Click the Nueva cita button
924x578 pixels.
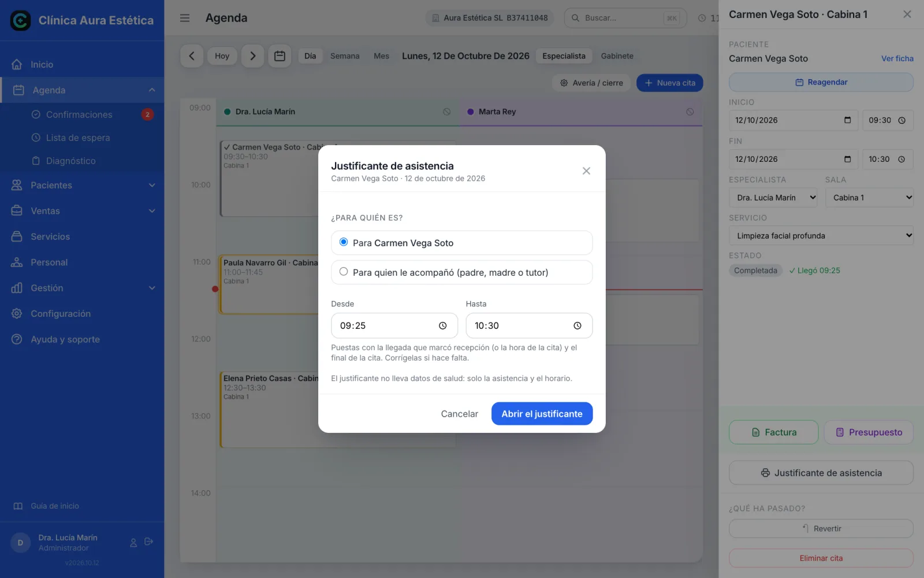[669, 83]
